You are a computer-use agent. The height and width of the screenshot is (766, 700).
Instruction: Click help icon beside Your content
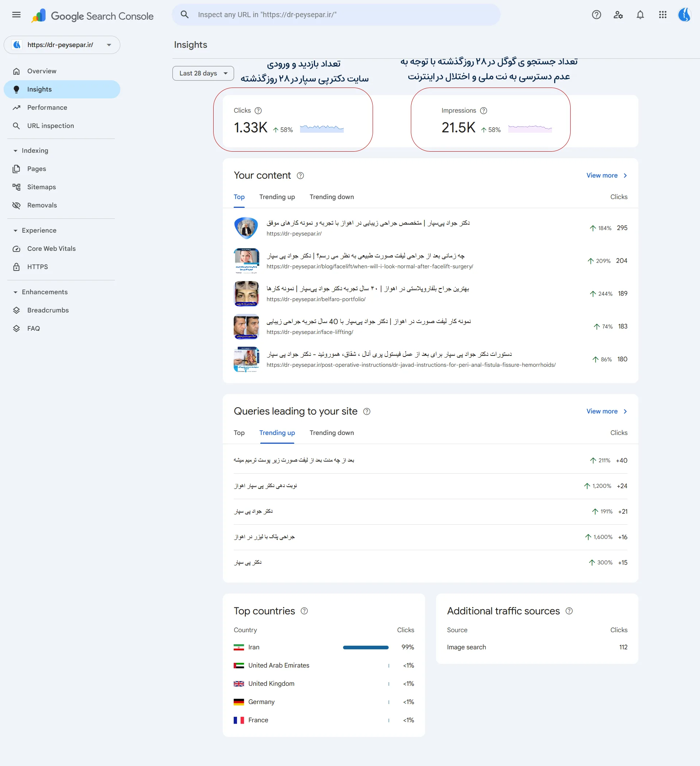(300, 175)
